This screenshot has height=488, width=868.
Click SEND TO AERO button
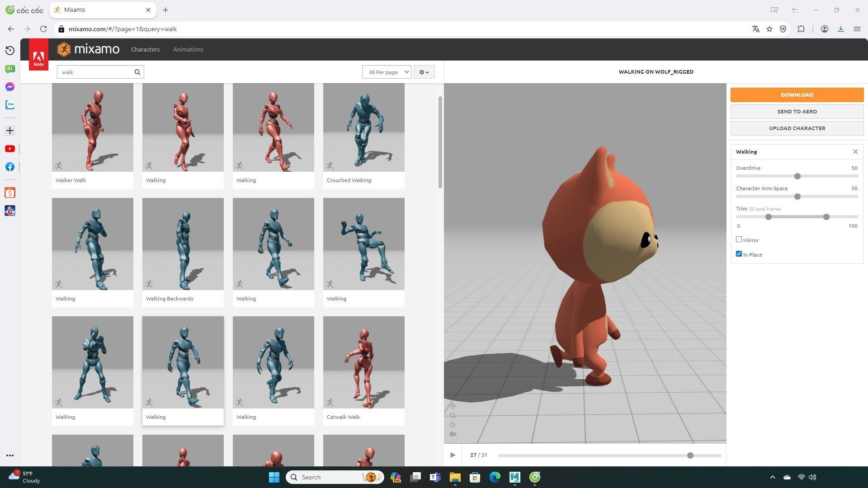pos(797,112)
